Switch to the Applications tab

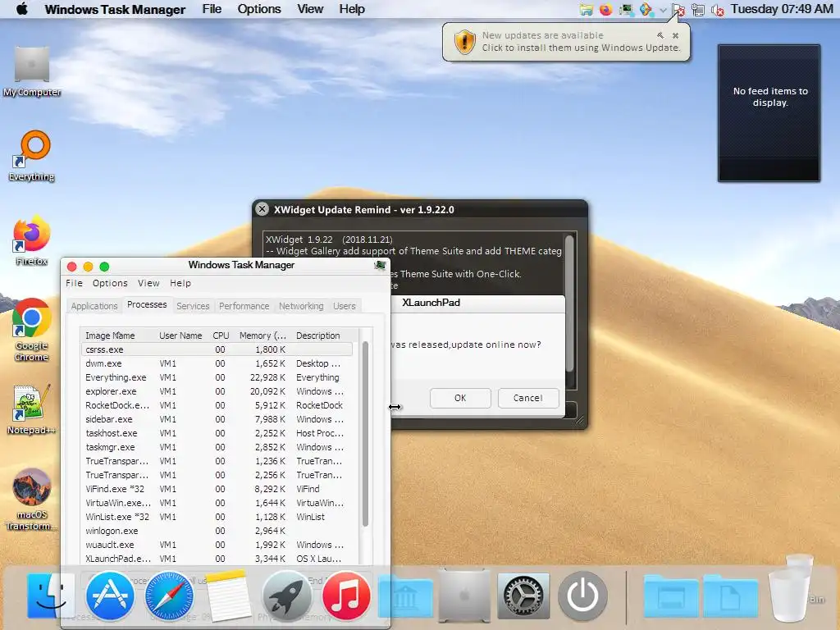click(x=94, y=306)
